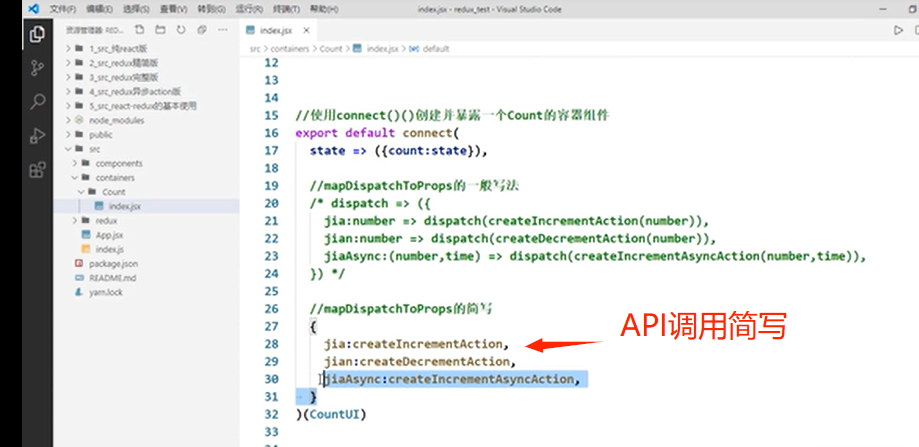
Task: Open the 终端(T) menu
Action: (x=286, y=9)
